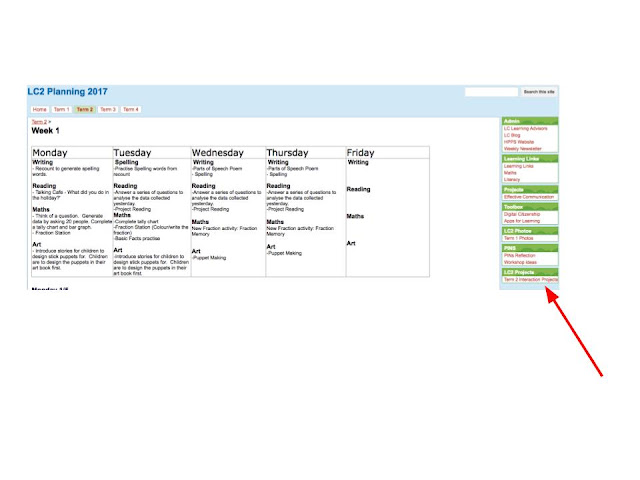Click the Friday column heading
The image size is (640, 480).
click(360, 153)
